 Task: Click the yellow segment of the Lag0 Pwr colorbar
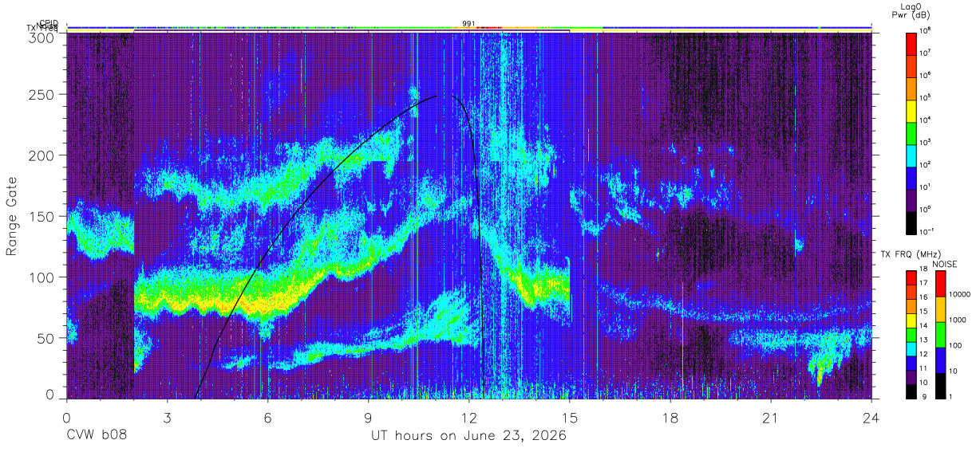point(911,111)
